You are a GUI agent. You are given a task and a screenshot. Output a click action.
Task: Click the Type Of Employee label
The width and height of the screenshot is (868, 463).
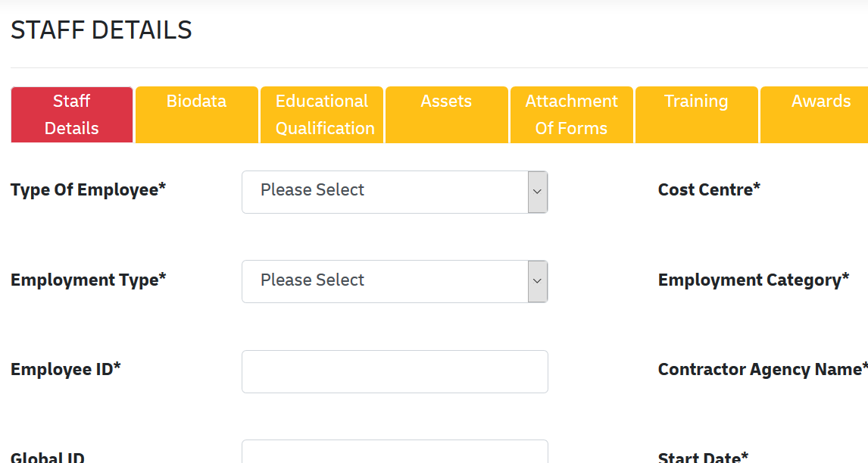point(88,189)
